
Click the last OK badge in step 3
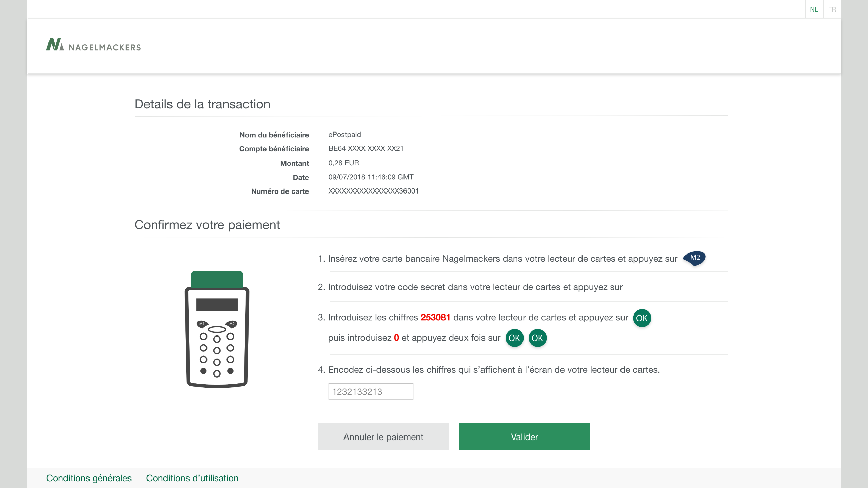(x=537, y=338)
